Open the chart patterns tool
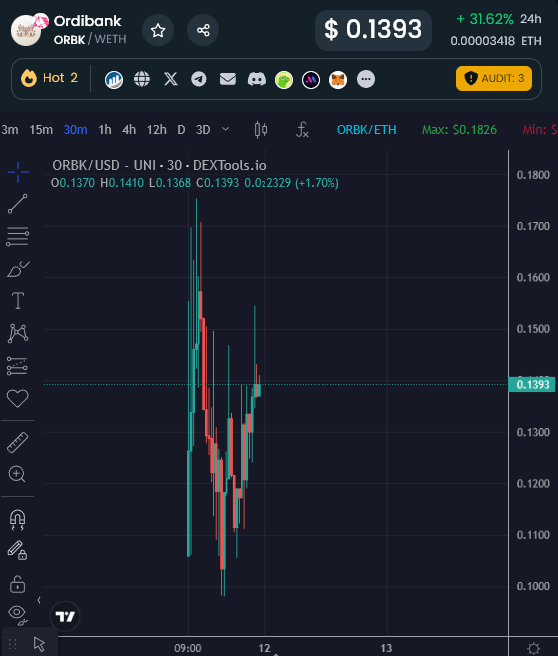The width and height of the screenshot is (558, 656). pos(18,333)
